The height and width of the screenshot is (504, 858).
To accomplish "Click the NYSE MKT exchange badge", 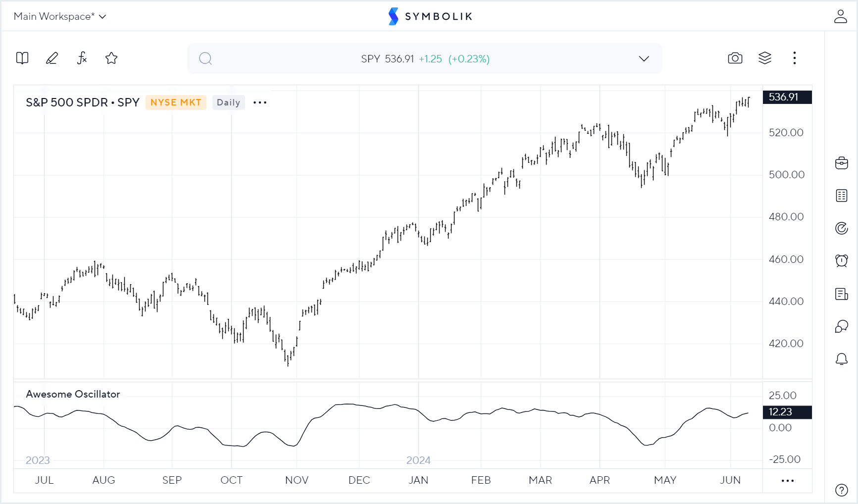I will 176,102.
